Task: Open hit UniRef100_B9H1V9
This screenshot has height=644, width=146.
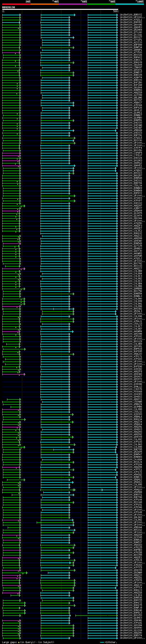Action: pyautogui.click(x=131, y=63)
